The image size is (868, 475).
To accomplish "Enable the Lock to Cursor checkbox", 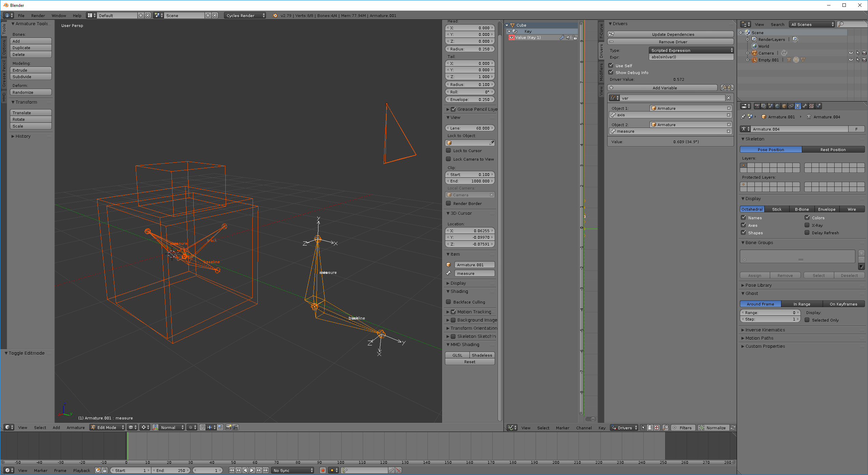I will point(449,150).
